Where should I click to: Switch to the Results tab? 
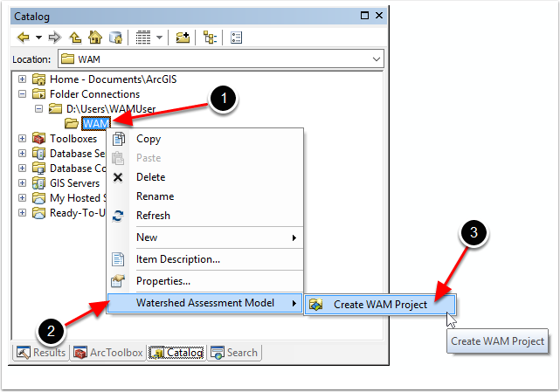pos(41,353)
